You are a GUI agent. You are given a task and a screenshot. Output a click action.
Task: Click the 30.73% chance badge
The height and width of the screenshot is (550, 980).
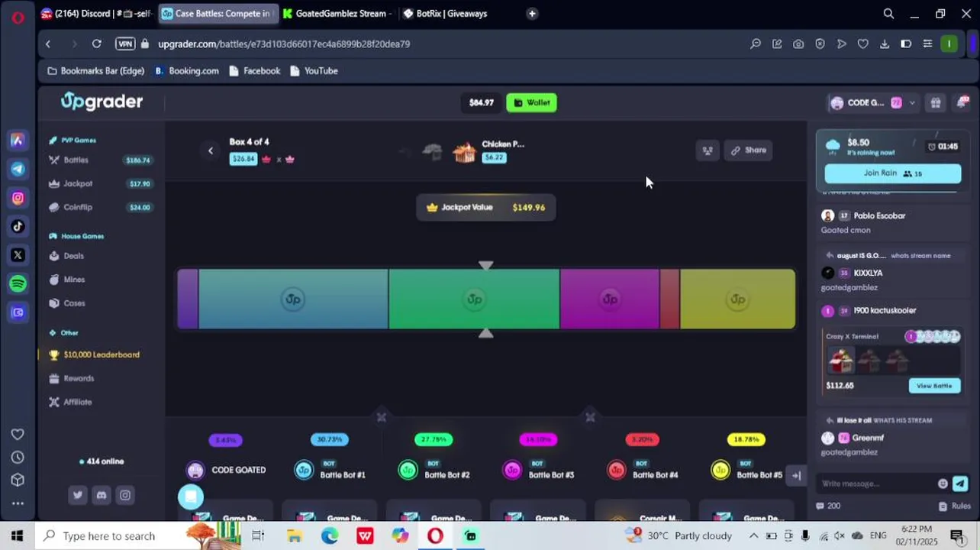click(x=330, y=440)
